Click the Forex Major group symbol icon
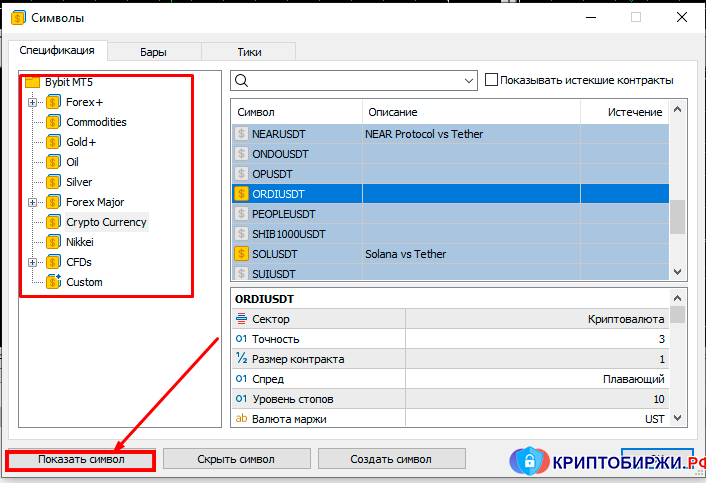The image size is (706, 483). point(53,202)
